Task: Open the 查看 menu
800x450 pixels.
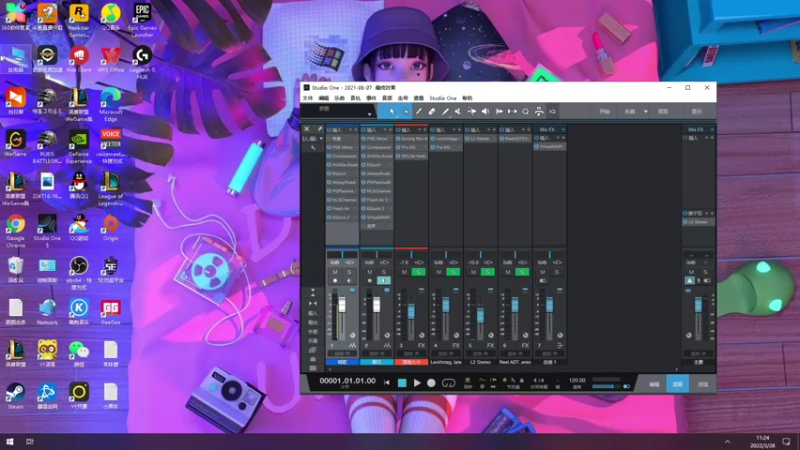Action: (418, 98)
